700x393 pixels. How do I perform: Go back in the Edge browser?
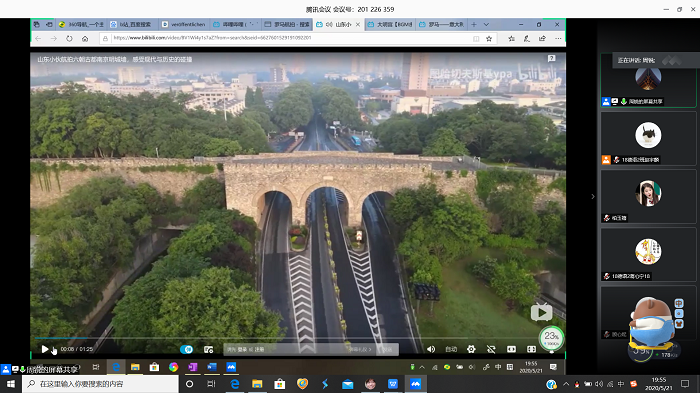[x=38, y=38]
